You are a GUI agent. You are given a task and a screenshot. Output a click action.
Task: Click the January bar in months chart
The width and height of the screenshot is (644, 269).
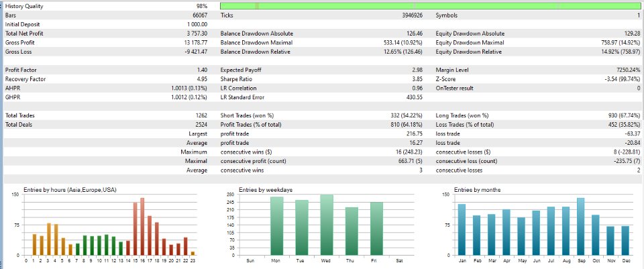click(462, 229)
